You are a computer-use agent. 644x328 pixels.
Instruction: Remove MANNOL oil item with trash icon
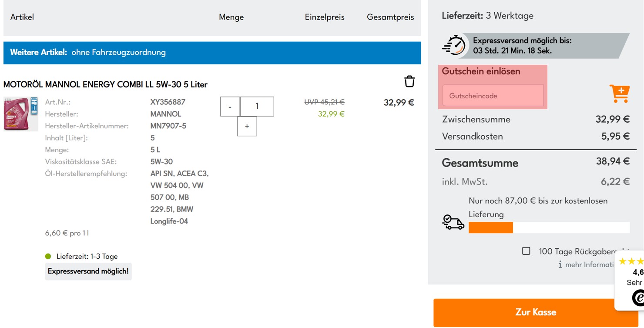pyautogui.click(x=409, y=81)
